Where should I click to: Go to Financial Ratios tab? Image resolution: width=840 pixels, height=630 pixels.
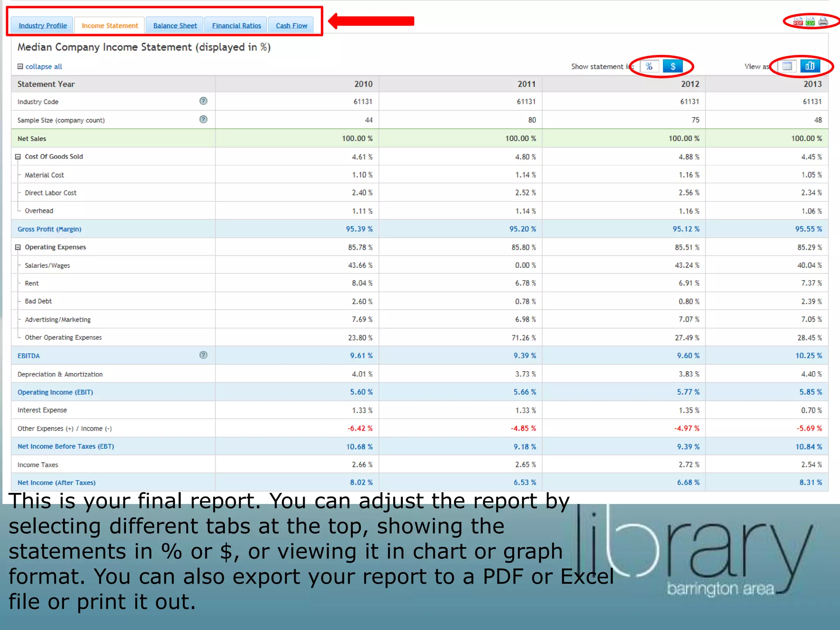click(236, 25)
